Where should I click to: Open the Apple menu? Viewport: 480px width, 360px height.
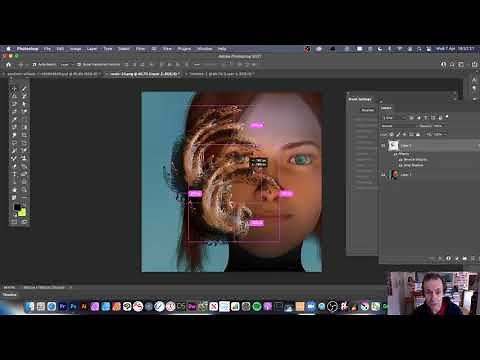(9, 49)
